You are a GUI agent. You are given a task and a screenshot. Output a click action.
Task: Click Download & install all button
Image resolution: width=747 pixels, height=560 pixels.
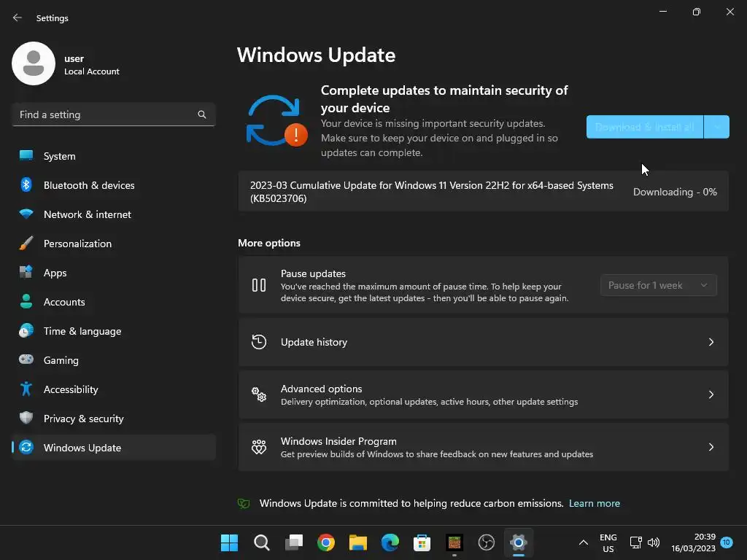[645, 127]
